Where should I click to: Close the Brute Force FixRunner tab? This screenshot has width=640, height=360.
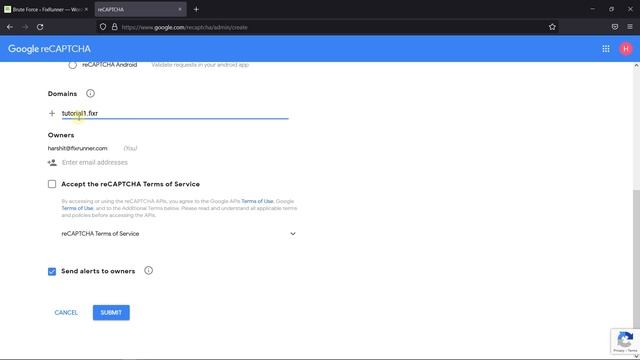(x=86, y=9)
